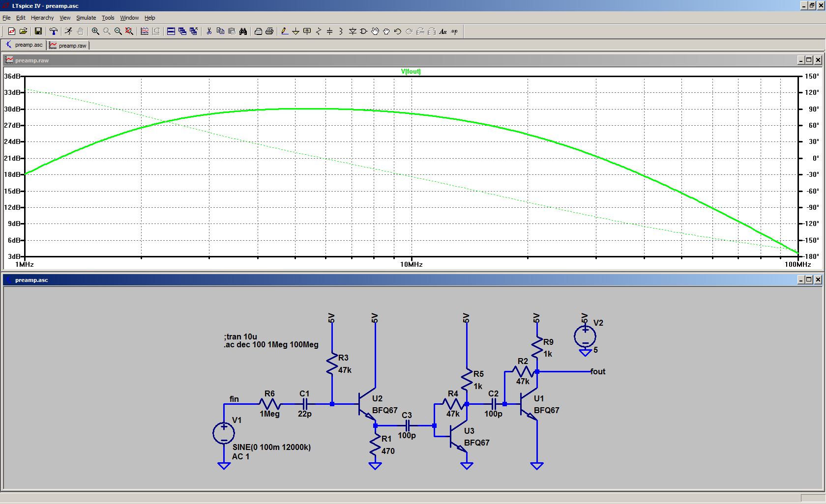Halt the simulation with the hand icon
This screenshot has height=504, width=826.
(80, 31)
